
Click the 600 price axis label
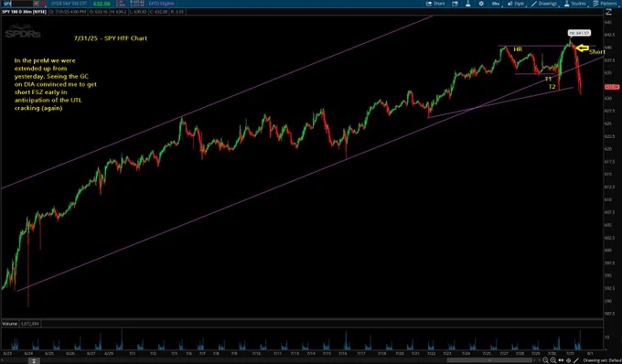pyautogui.click(x=608, y=251)
